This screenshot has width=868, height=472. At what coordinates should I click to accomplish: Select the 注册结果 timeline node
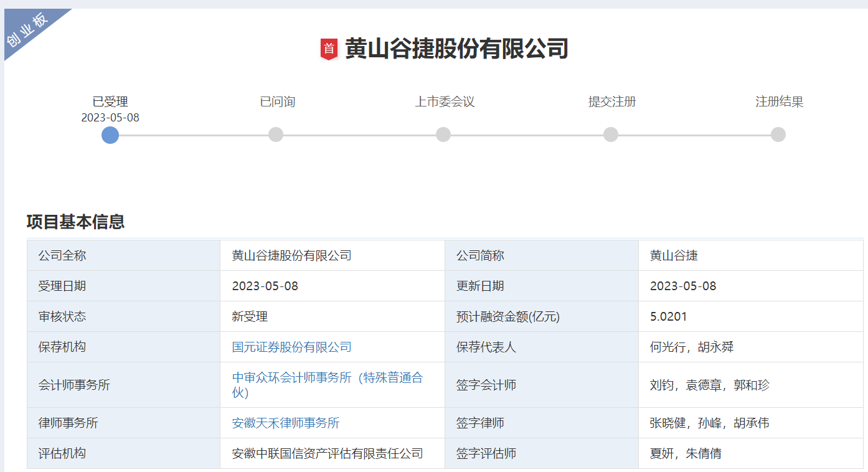778,135
